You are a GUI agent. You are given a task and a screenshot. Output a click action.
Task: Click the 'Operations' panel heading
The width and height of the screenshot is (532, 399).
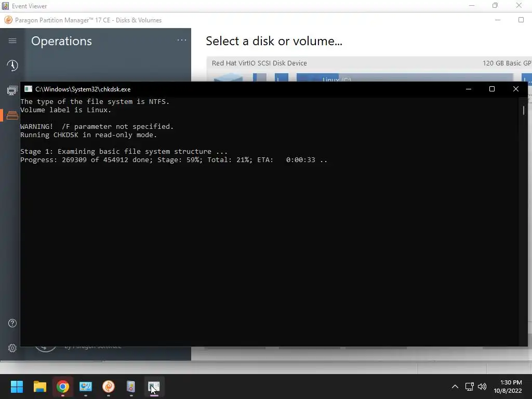point(61,41)
